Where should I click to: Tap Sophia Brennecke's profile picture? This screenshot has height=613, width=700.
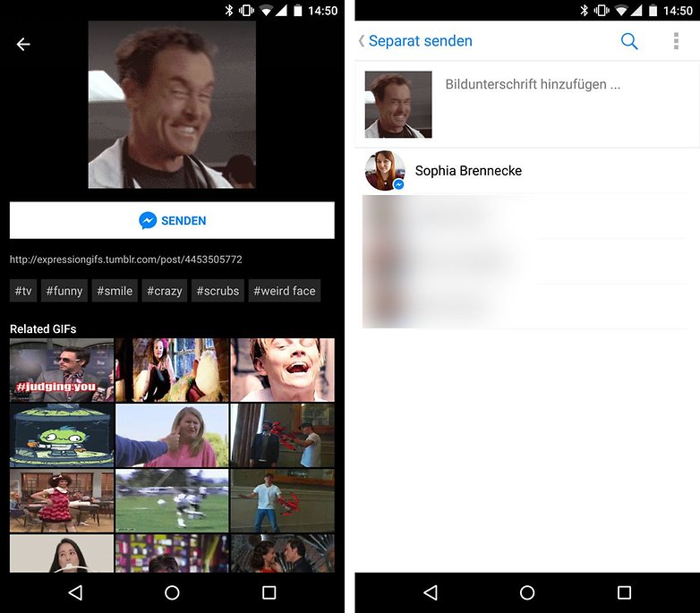click(x=385, y=171)
